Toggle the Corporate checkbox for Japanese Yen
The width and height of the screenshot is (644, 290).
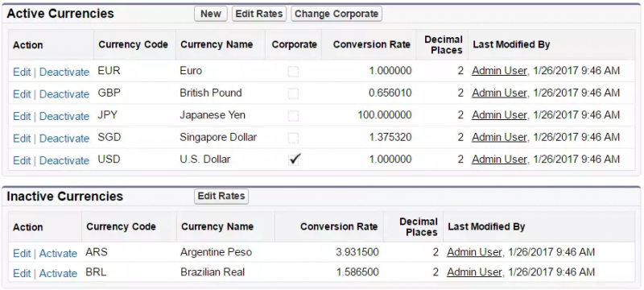coord(293,116)
